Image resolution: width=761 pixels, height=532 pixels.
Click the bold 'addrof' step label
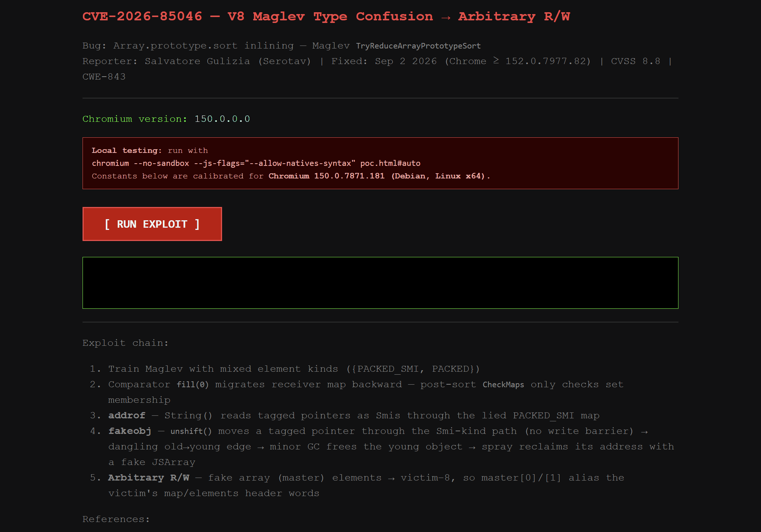click(x=127, y=416)
